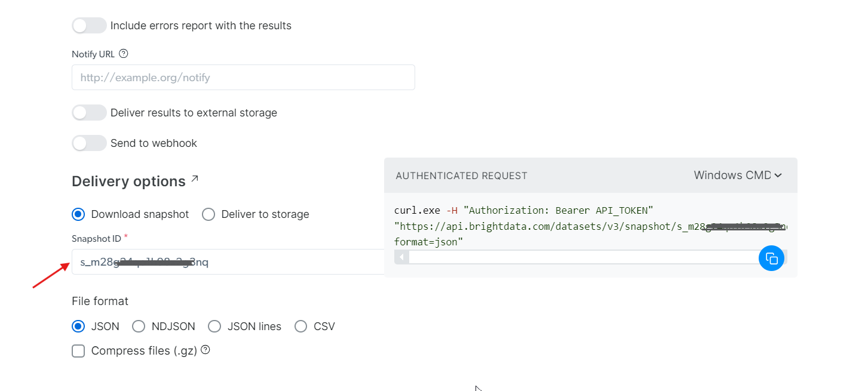Screen dimensions: 868x391
Task: Click the Delivery options heading link
Action: click(x=128, y=181)
